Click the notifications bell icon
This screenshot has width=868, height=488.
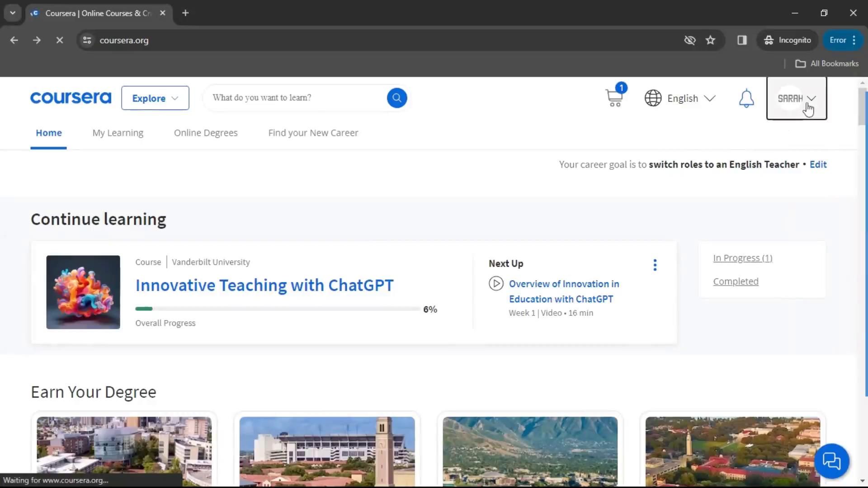[x=746, y=98]
